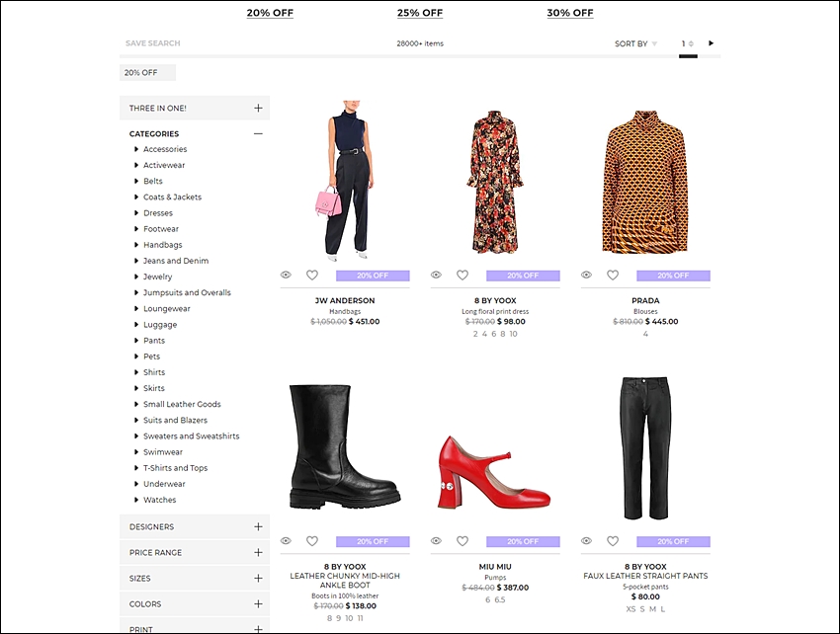The width and height of the screenshot is (840, 634).
Task: Remove the 20% OFF filter tag
Action: [x=147, y=72]
